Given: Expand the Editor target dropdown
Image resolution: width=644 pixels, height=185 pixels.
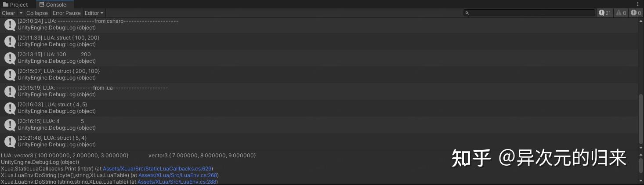Looking at the screenshot, I should (94, 13).
